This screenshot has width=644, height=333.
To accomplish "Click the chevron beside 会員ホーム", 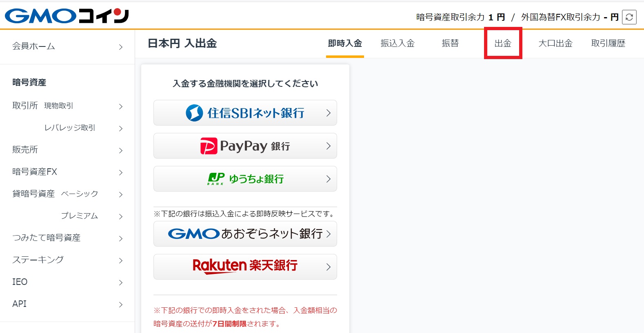I will [121, 47].
